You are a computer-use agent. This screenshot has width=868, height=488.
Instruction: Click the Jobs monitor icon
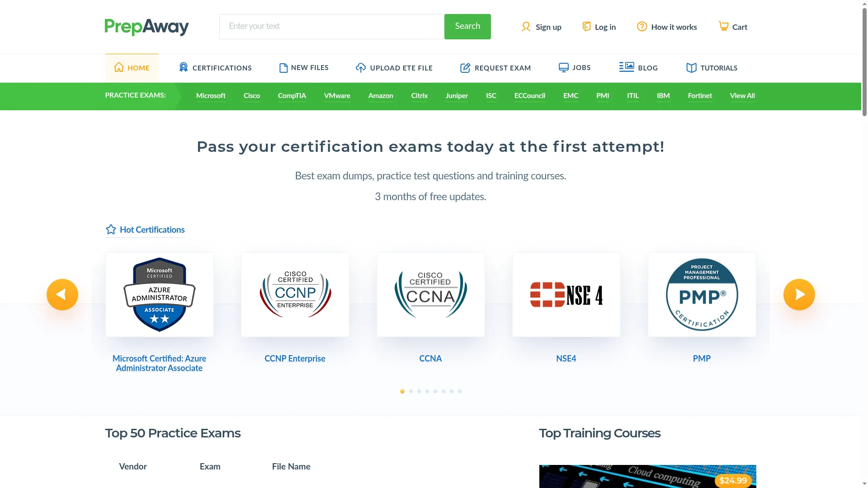[564, 68]
